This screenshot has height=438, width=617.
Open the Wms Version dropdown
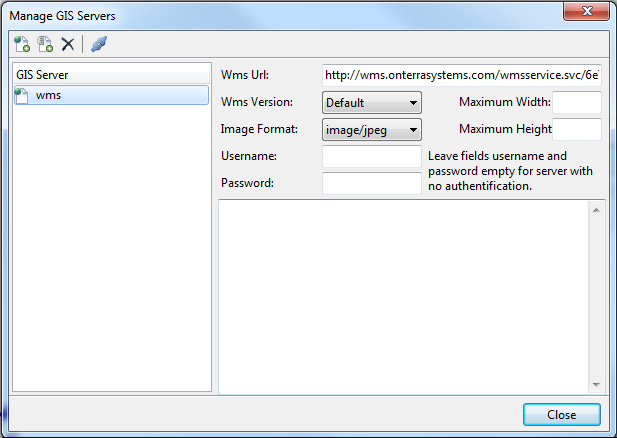coord(372,102)
